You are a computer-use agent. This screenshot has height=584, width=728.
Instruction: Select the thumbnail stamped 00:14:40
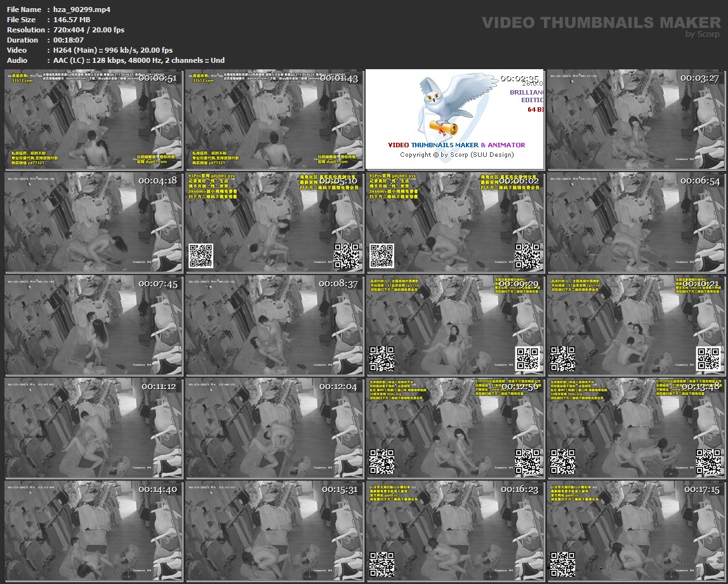[x=94, y=531]
